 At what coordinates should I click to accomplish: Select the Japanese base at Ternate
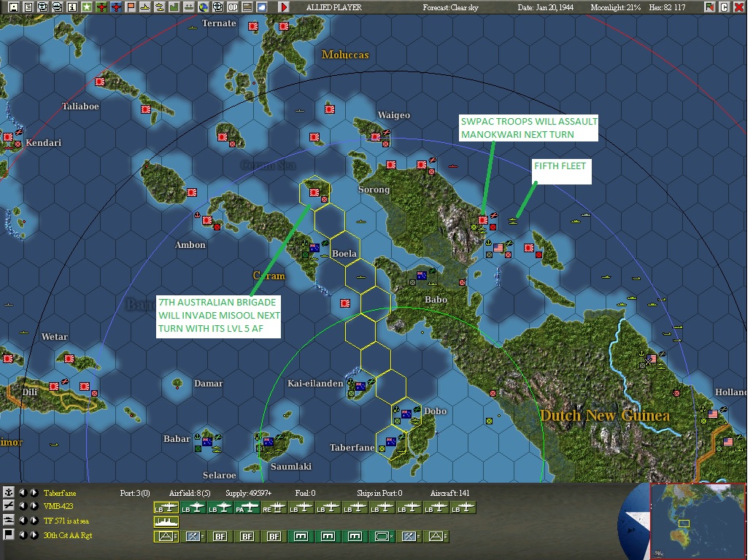253,26
